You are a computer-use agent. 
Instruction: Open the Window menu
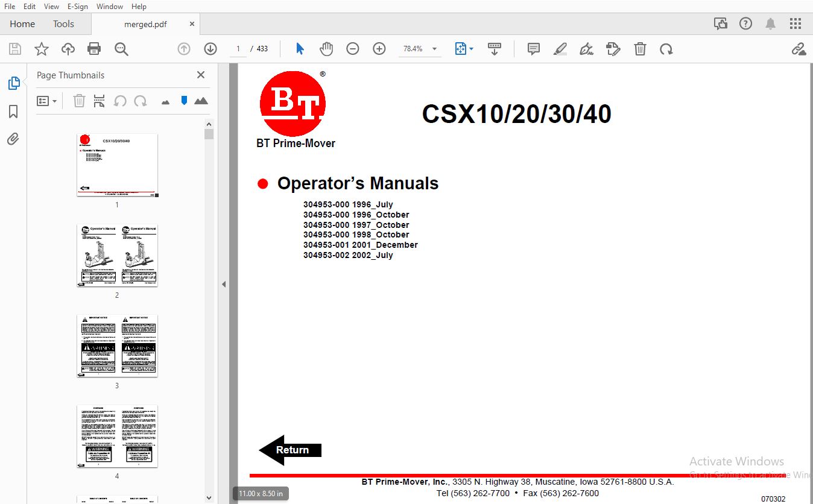tap(109, 6)
